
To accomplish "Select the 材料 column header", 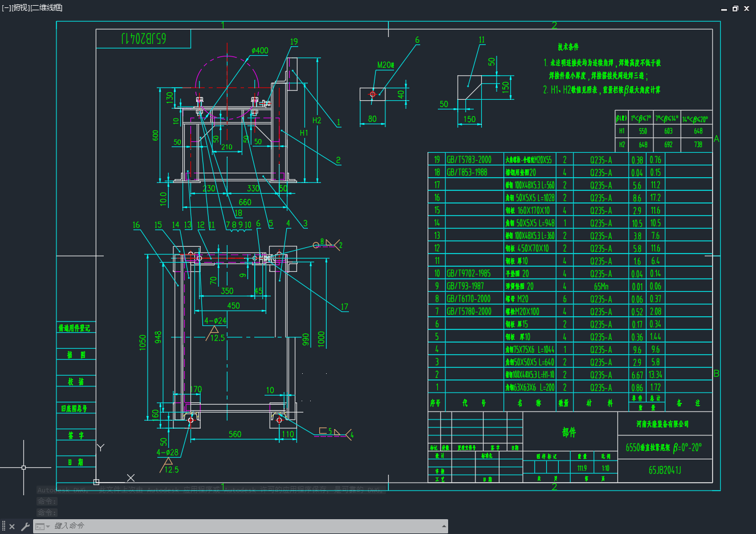I will (x=600, y=403).
